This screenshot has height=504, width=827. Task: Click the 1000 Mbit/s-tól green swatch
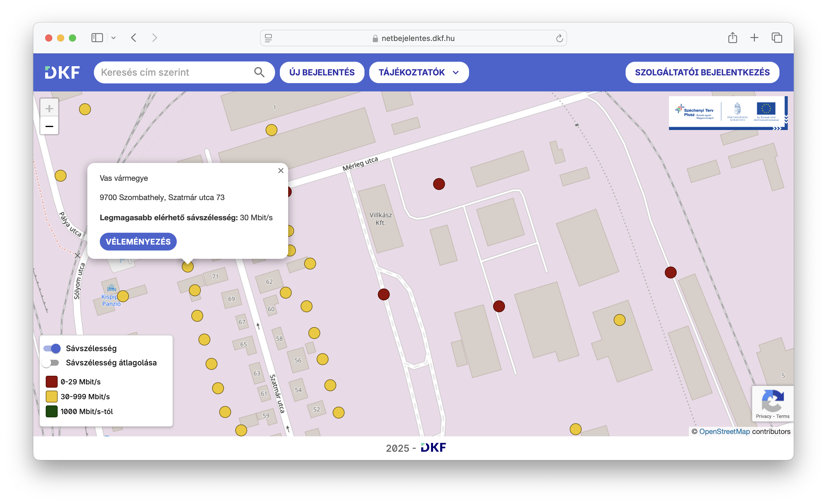coord(51,411)
